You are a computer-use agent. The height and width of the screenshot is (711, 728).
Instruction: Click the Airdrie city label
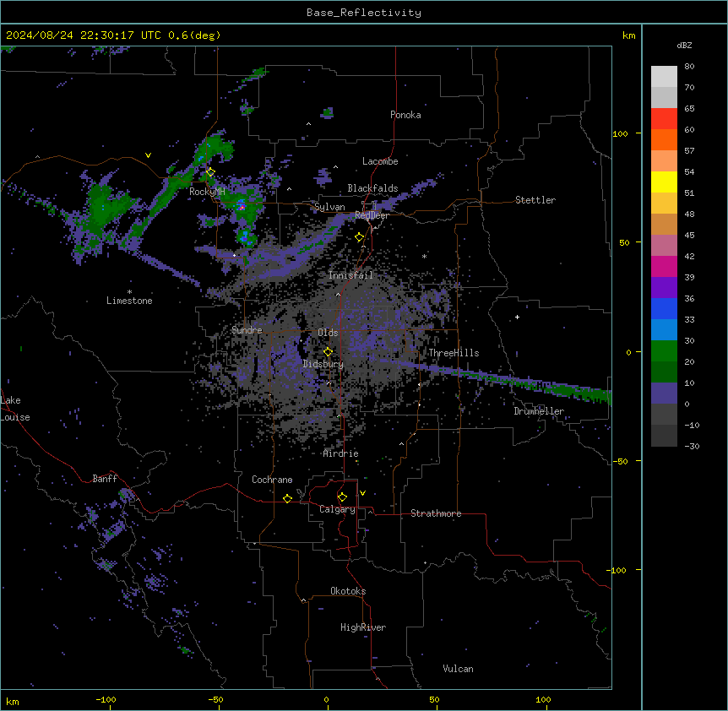click(341, 453)
